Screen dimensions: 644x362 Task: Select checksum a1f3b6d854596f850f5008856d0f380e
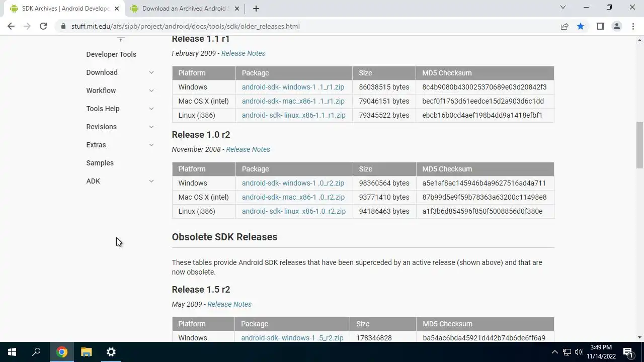tap(482, 211)
